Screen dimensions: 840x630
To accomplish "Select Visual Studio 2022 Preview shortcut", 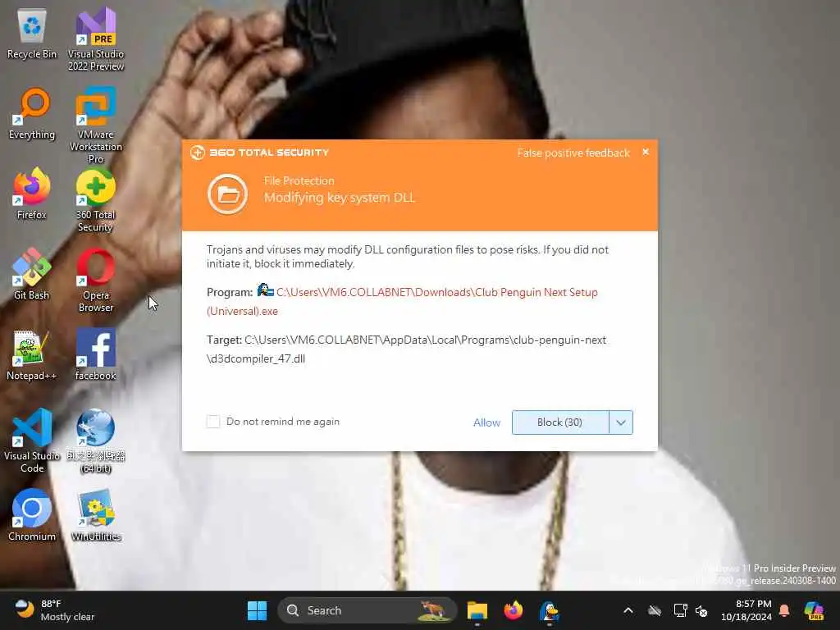I will (x=96, y=39).
